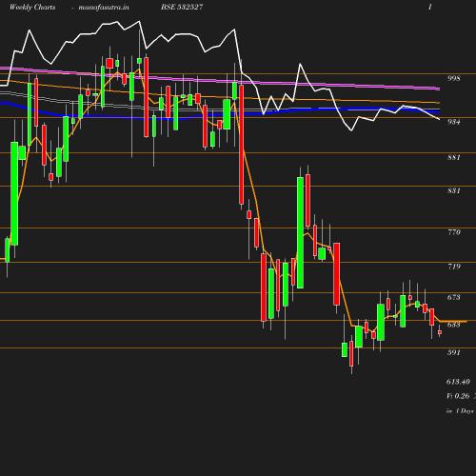Viewport: 476px width, 476px height.
Task: Select the 934 price axis label
Action: coord(454,122)
